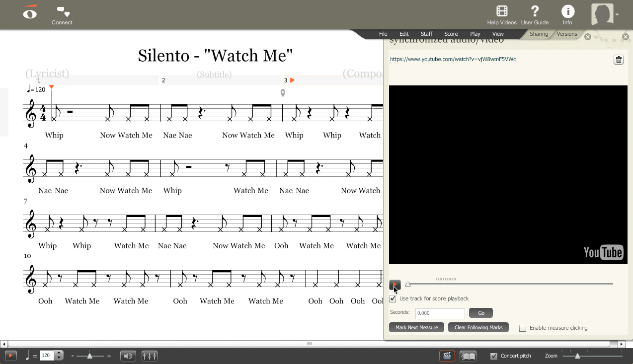
Task: Click the minus icon beside tempo slider
Action: tap(73, 356)
